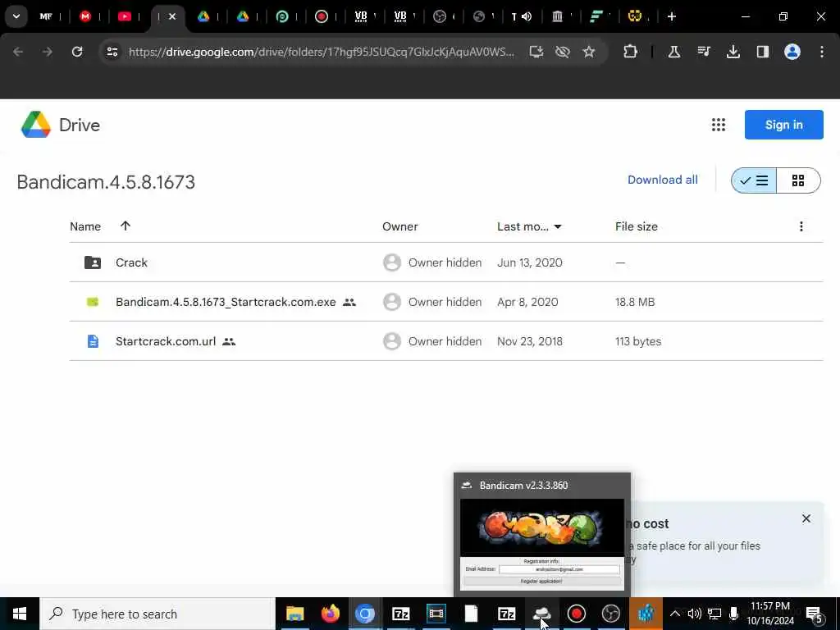
Task: Open the clock showing 11:57 PM
Action: click(769, 614)
